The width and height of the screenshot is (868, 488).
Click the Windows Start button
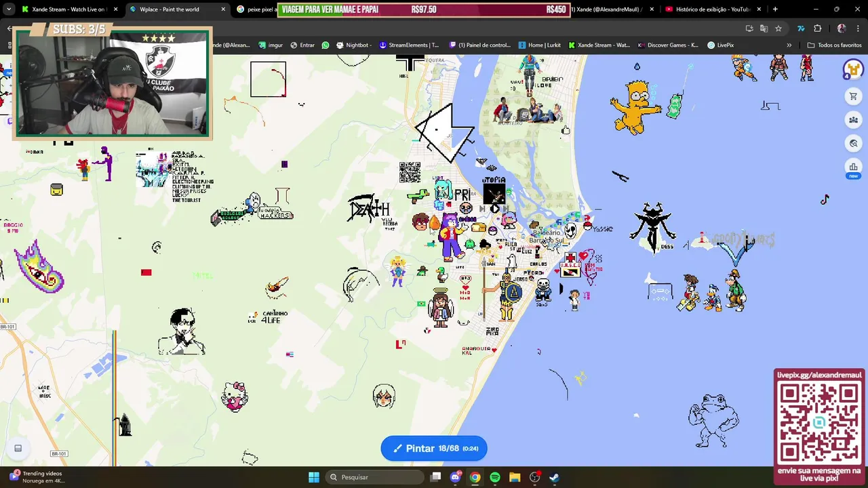coord(314,477)
